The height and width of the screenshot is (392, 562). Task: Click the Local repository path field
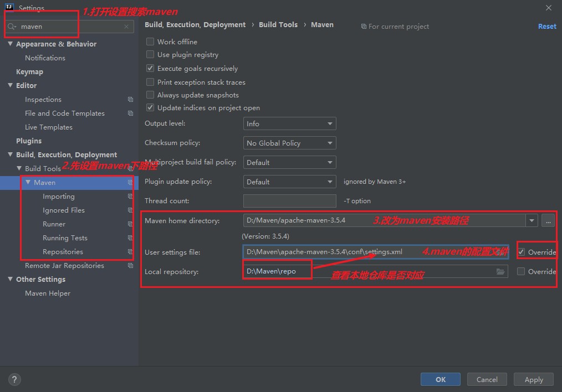coord(376,271)
